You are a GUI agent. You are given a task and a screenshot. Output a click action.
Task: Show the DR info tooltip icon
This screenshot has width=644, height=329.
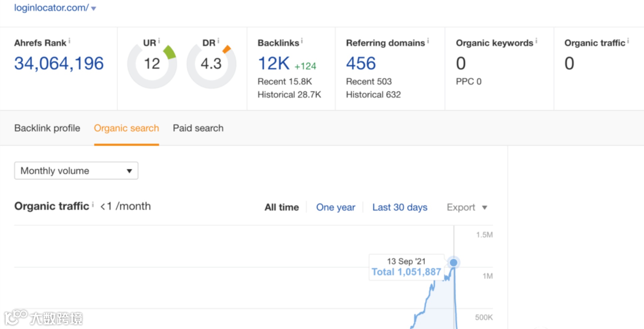tap(218, 41)
